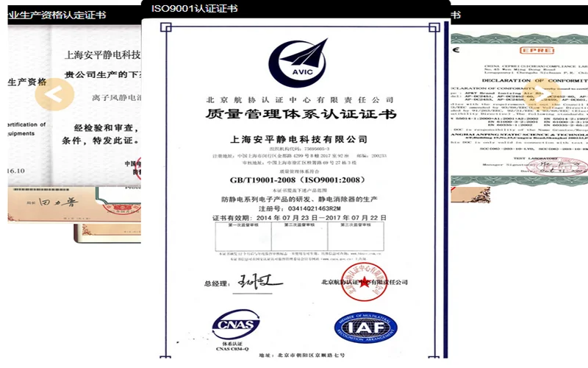Image resolution: width=588 pixels, height=368 pixels.
Task: Open the ISO9001认证证书 certificate image
Action: pyautogui.click(x=296, y=188)
